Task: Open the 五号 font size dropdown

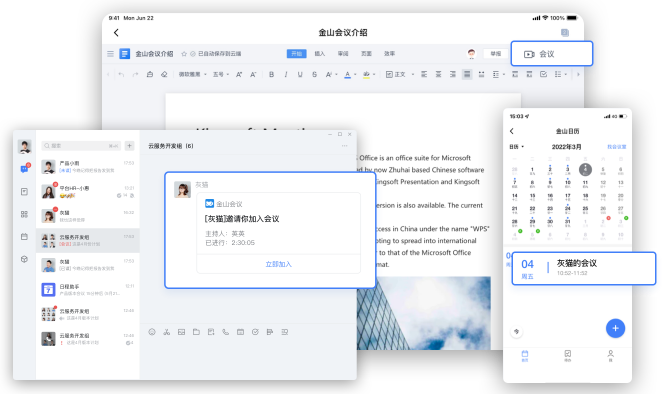Action: point(221,75)
